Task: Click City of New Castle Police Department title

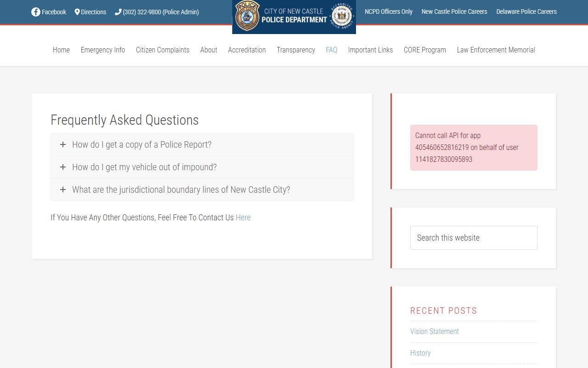Action: coord(294,16)
